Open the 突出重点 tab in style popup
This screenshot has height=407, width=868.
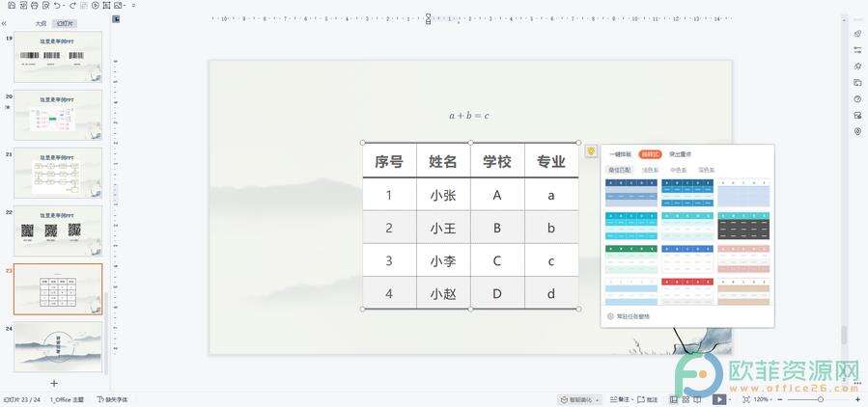[x=680, y=154]
